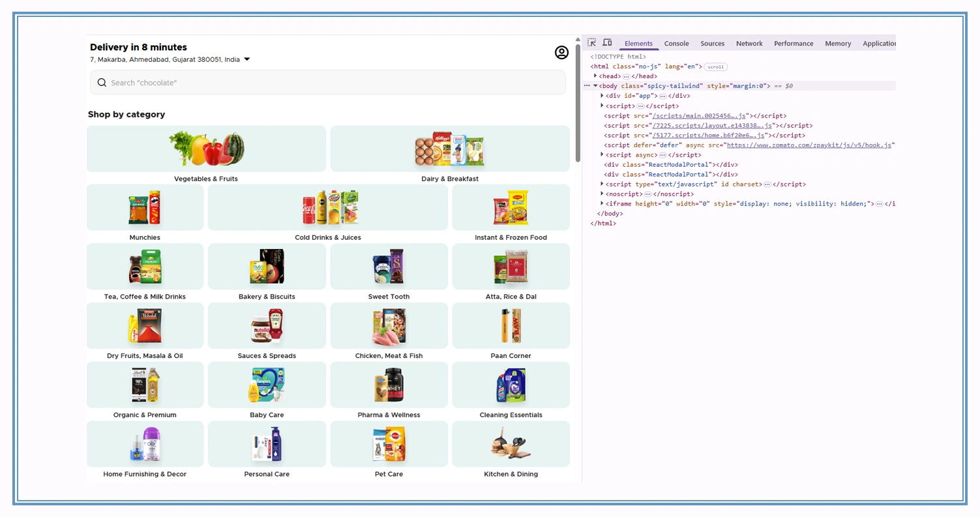Image resolution: width=980 pixels, height=517 pixels.
Task: Expand the async script node
Action: 601,155
